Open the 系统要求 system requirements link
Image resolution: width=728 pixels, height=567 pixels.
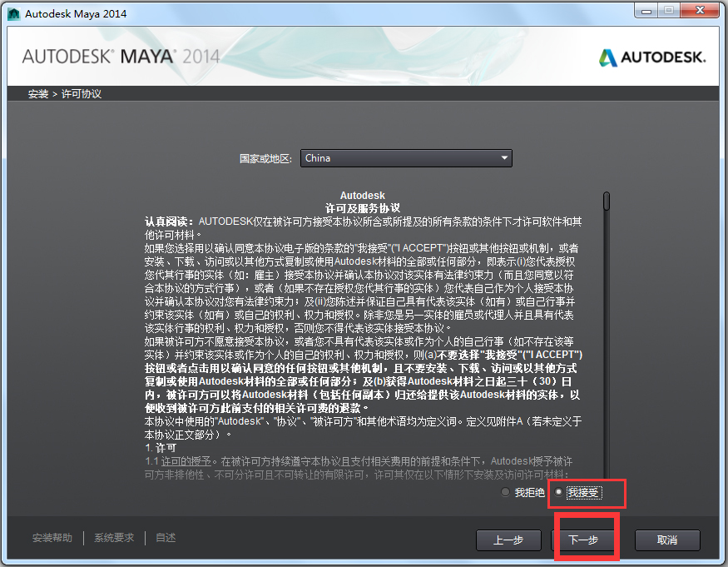113,537
